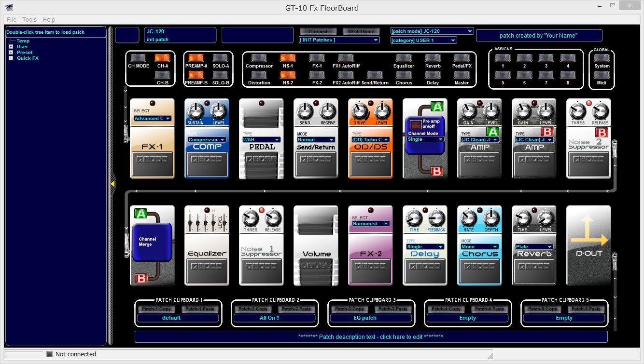This screenshot has width=644, height=364.
Task: Toggle the Compressor effect button
Action: click(259, 58)
